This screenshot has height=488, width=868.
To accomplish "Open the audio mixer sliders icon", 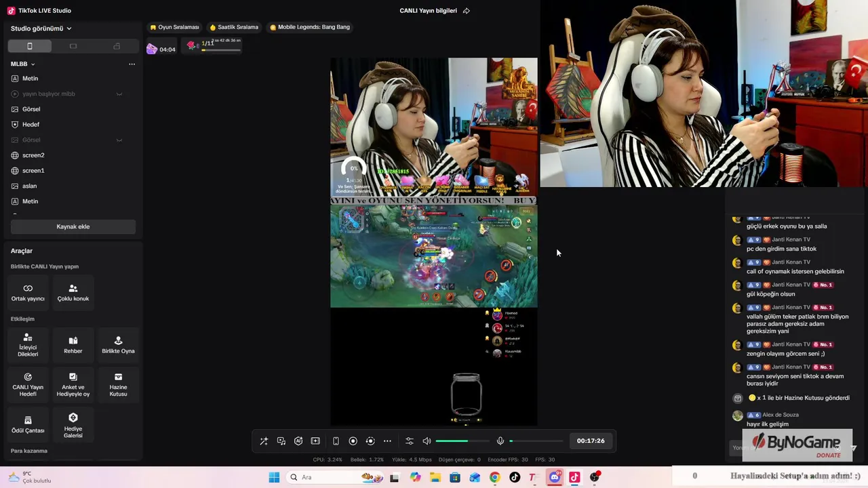I will click(x=409, y=441).
